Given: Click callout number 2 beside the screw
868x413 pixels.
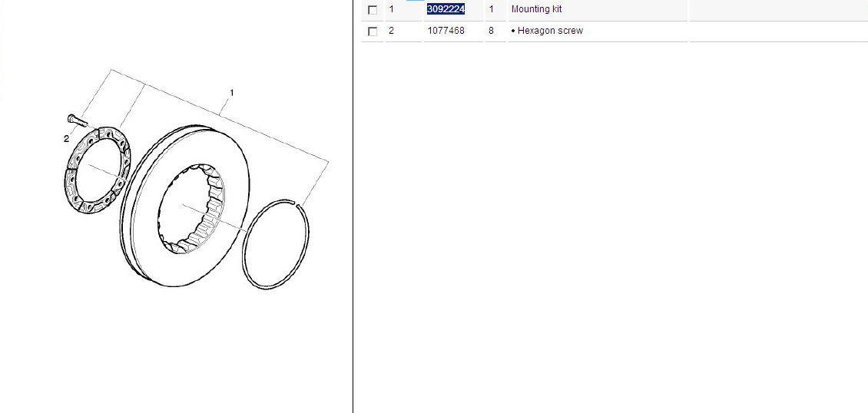Looking at the screenshot, I should [x=66, y=139].
